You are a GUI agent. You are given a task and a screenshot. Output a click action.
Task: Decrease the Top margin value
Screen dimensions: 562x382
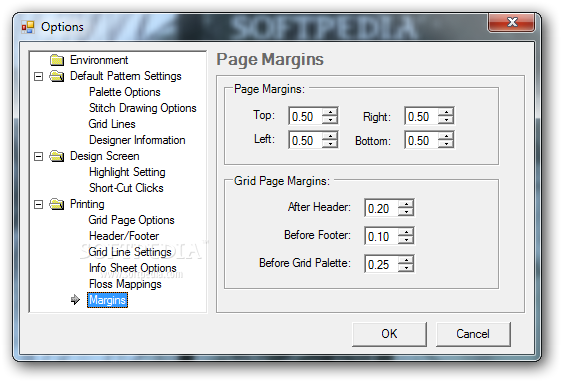pyautogui.click(x=330, y=120)
